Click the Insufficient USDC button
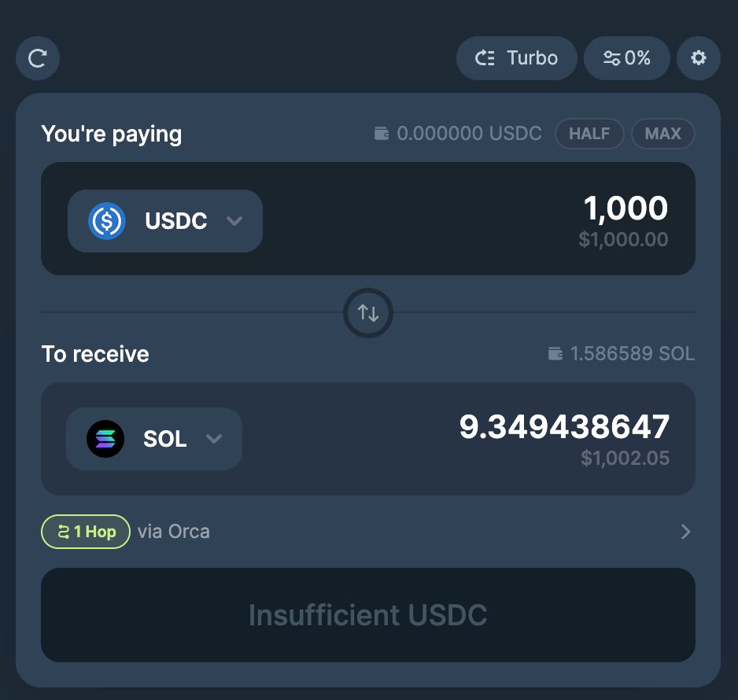This screenshot has height=700, width=738. (x=367, y=615)
